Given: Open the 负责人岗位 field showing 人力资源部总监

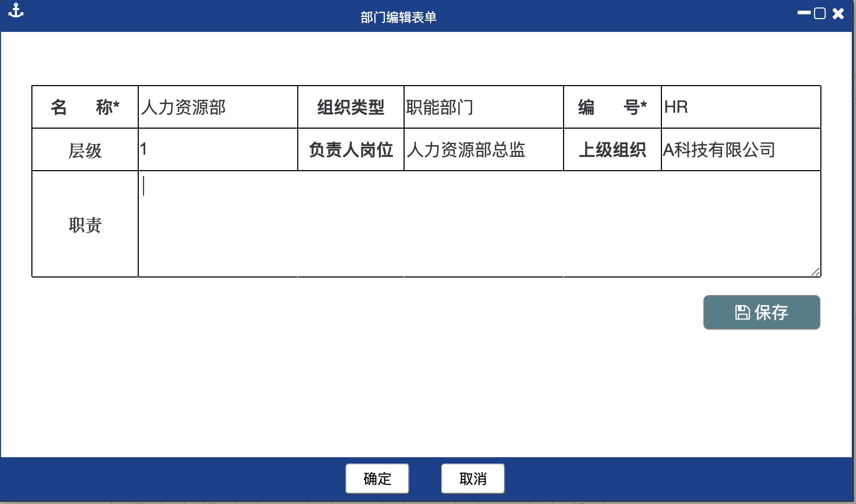Looking at the screenshot, I should pyautogui.click(x=483, y=149).
